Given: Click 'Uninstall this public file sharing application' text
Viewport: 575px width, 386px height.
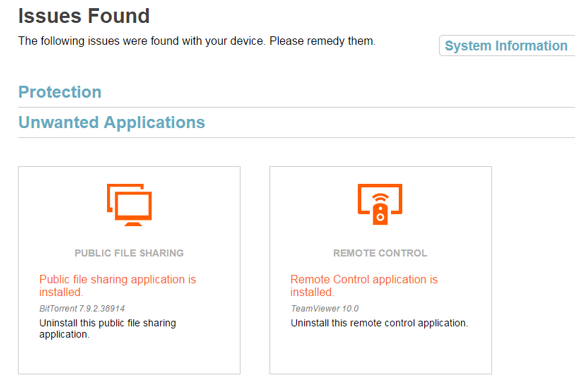Looking at the screenshot, I should pyautogui.click(x=108, y=328).
